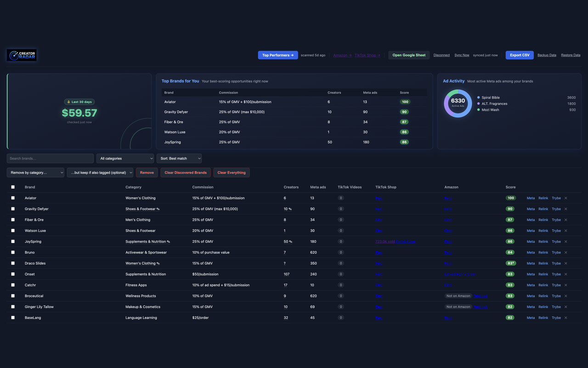This screenshot has height=368, width=588.
Task: Click Meta link in Aviator row
Action: (531, 198)
